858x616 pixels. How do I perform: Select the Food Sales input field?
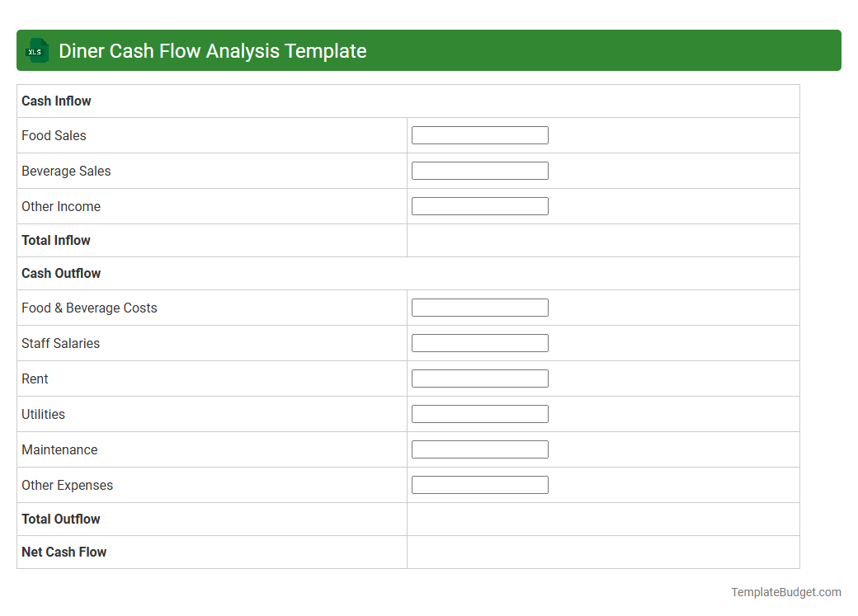point(479,134)
